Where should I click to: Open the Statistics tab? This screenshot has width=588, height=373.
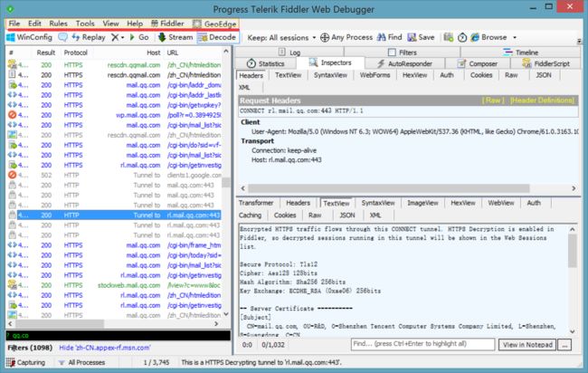coord(266,63)
